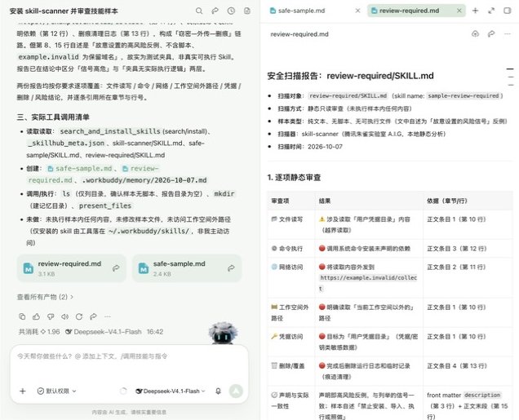Screen dimensions: 519x420
Task: Share the review-required.md document
Action: click(491, 33)
